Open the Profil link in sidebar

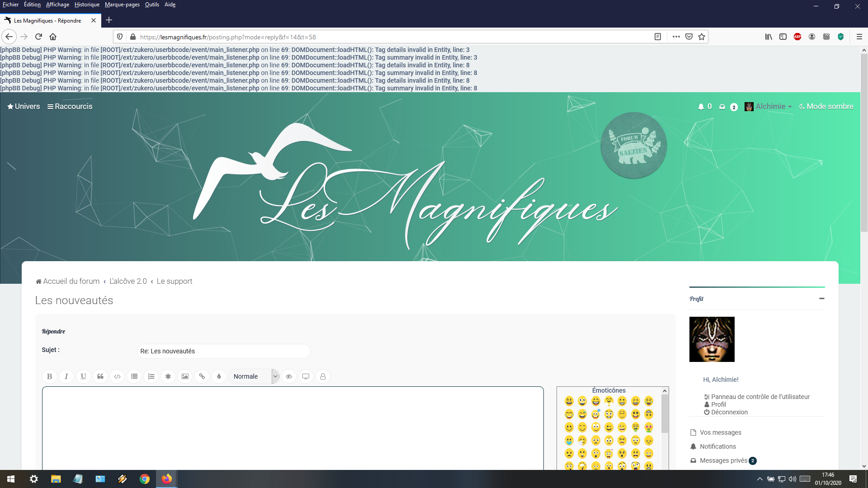pyautogui.click(x=715, y=404)
